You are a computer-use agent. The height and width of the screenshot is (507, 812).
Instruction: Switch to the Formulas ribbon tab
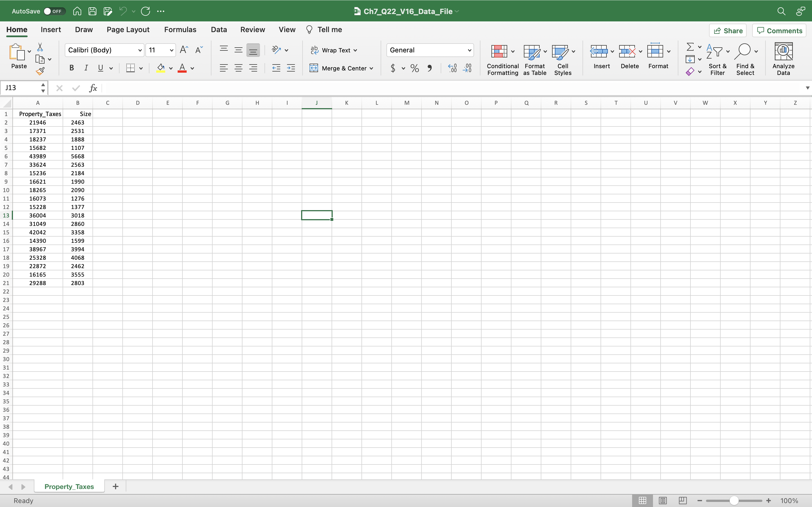[x=180, y=30]
